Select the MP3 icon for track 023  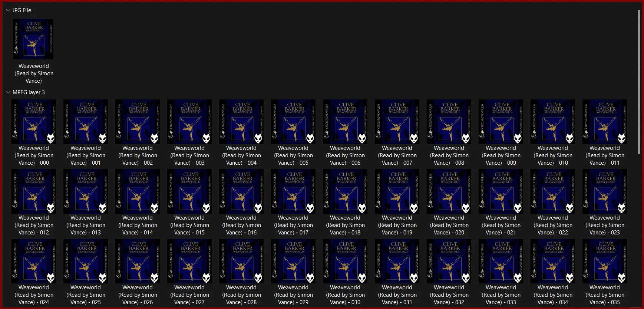tap(605, 191)
